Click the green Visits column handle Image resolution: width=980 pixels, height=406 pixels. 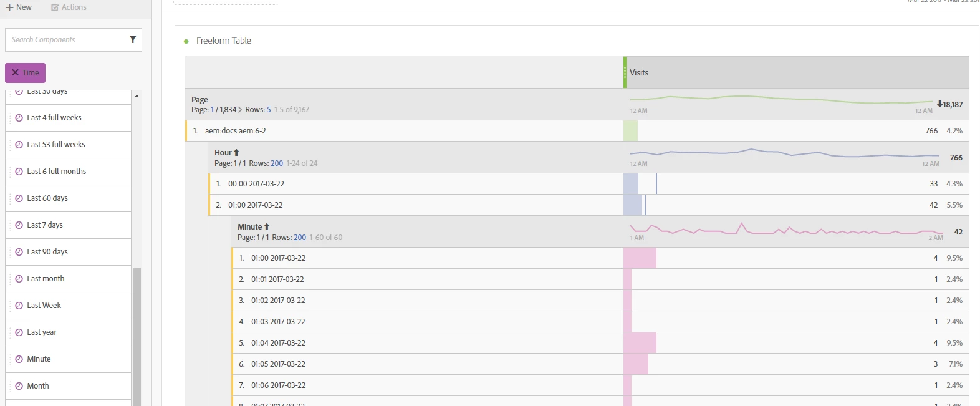click(625, 72)
